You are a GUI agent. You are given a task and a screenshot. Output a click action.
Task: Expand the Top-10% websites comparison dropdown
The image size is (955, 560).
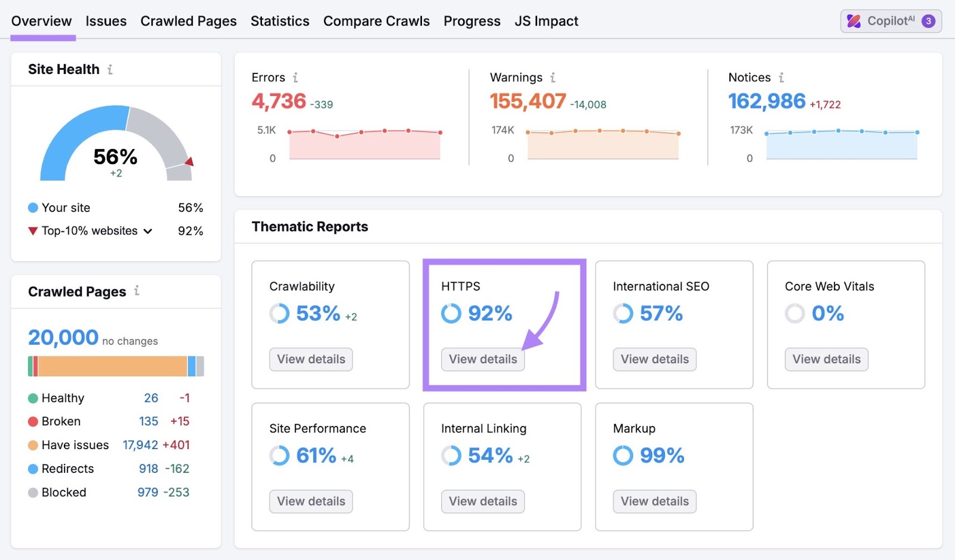point(148,231)
